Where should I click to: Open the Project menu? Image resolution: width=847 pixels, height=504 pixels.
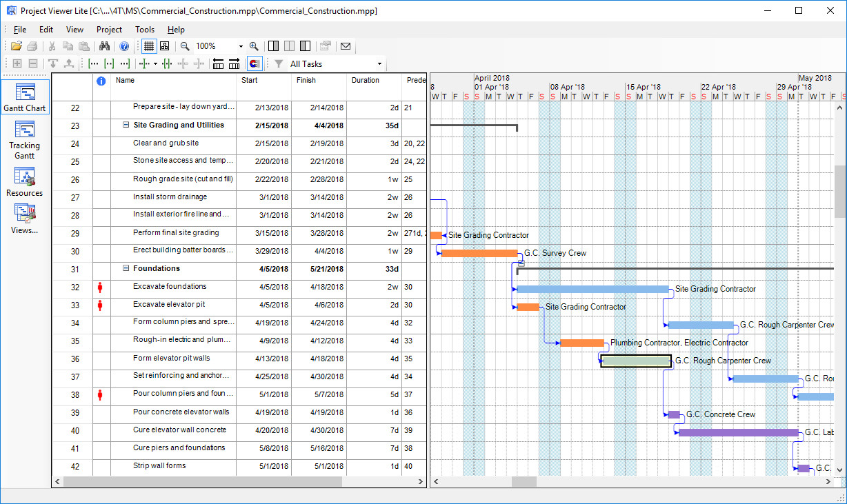tap(109, 30)
